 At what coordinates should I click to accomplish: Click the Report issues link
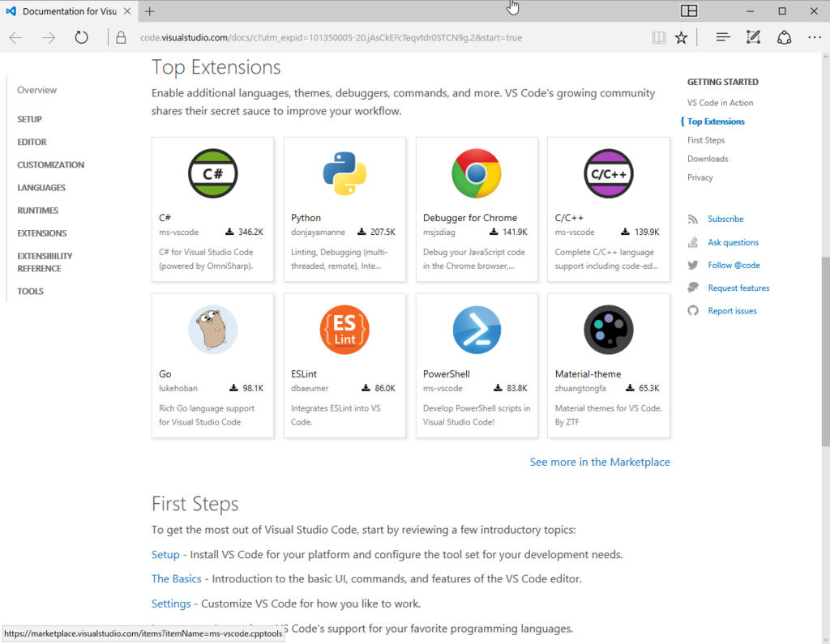click(x=732, y=310)
